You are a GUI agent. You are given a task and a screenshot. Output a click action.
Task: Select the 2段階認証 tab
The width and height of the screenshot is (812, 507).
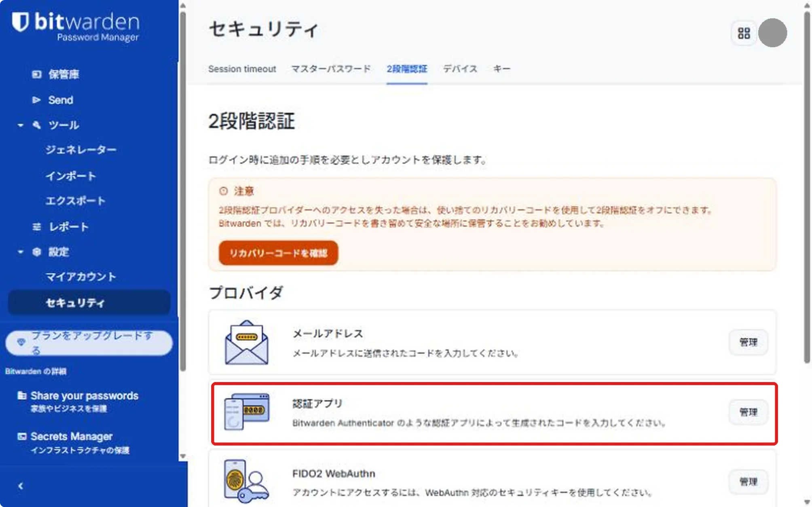(407, 69)
